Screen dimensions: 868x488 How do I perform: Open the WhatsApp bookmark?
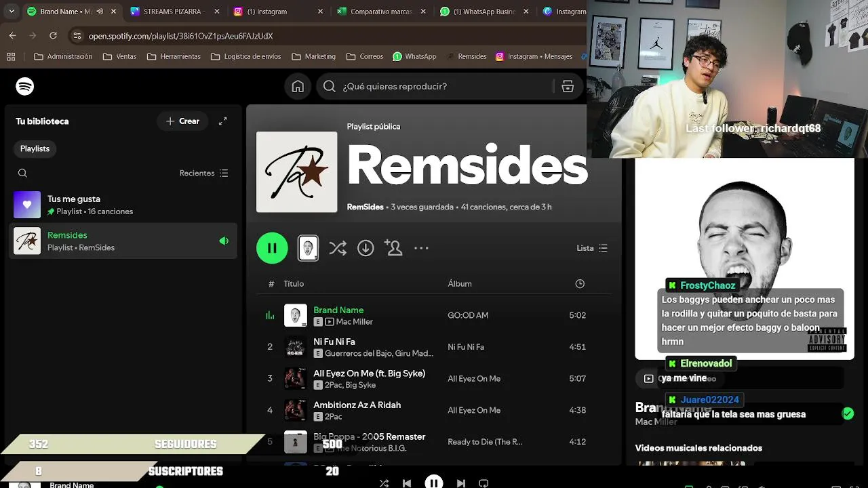click(414, 56)
